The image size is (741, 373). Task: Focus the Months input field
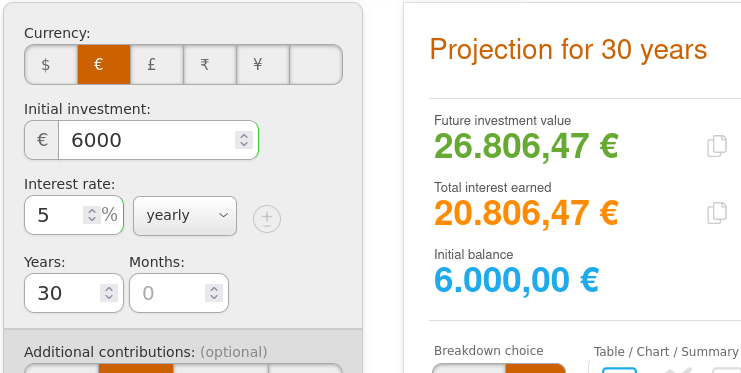[179, 293]
